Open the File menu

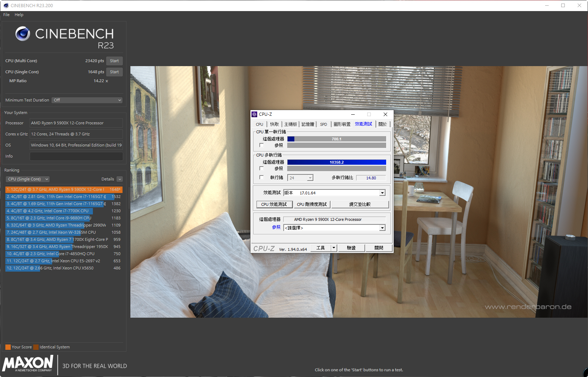[x=6, y=15]
